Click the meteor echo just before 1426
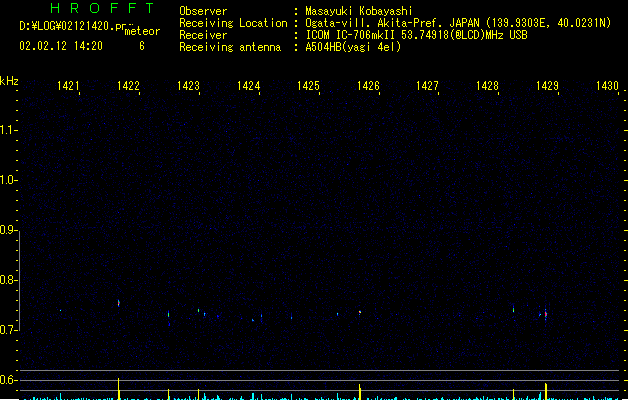Image resolution: width=629 pixels, height=400 pixels. (360, 312)
